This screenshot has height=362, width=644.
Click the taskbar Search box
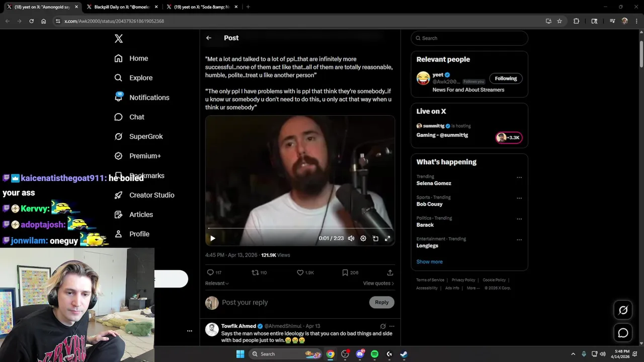(285, 354)
